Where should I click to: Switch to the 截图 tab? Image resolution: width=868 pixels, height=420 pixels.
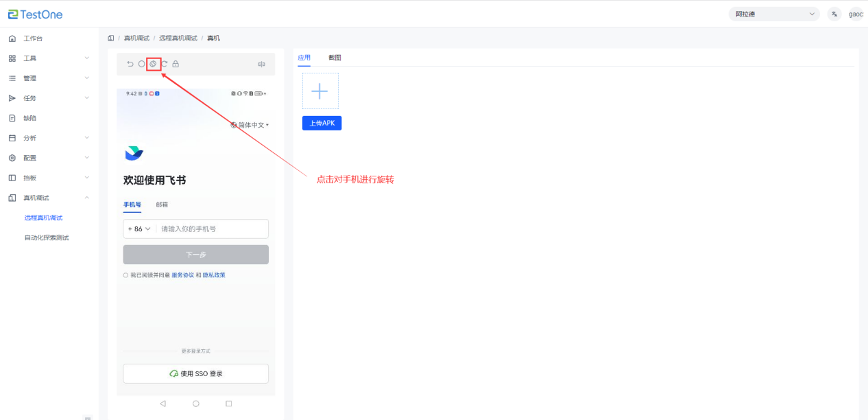[335, 58]
